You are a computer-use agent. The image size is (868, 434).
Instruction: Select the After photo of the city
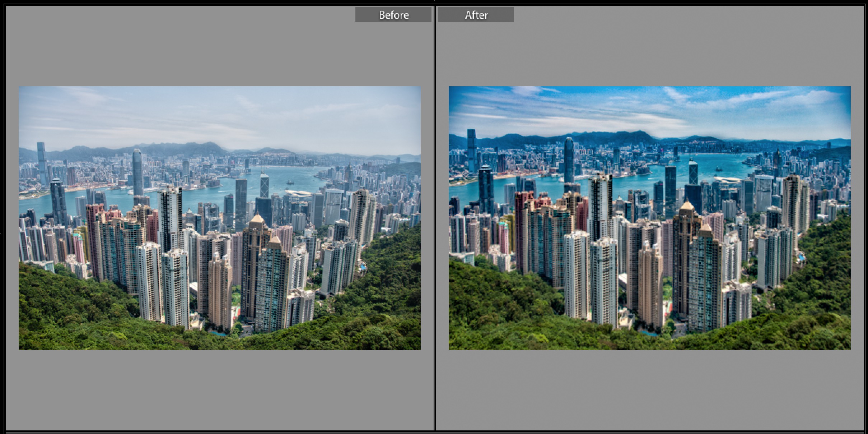(649, 218)
